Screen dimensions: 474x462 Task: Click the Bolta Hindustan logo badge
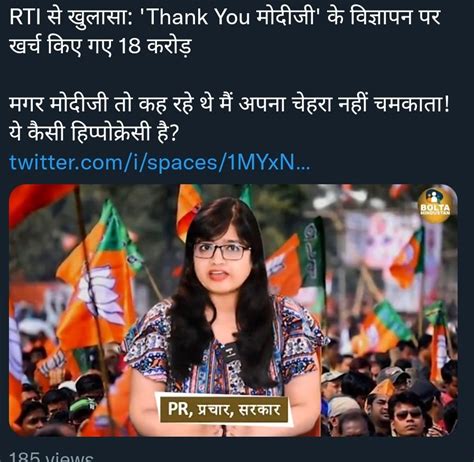coord(435,205)
